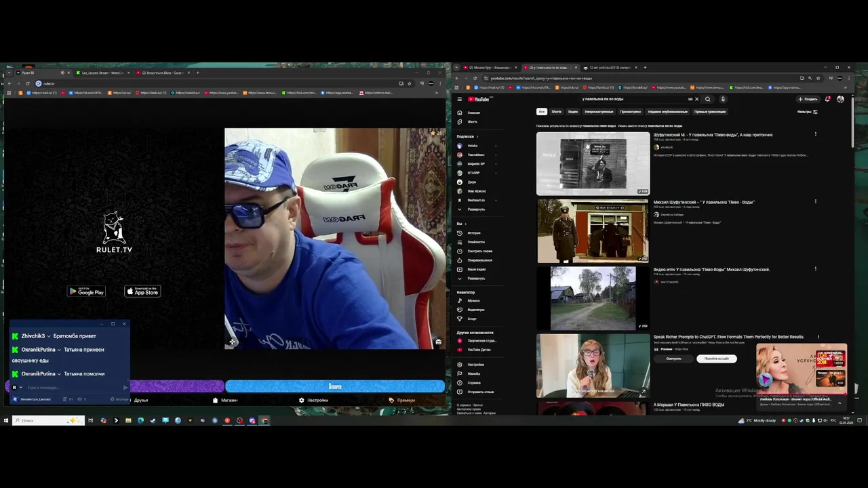Open first video thumbnail Пиво-воды
The width and height of the screenshot is (868, 488).
(593, 163)
